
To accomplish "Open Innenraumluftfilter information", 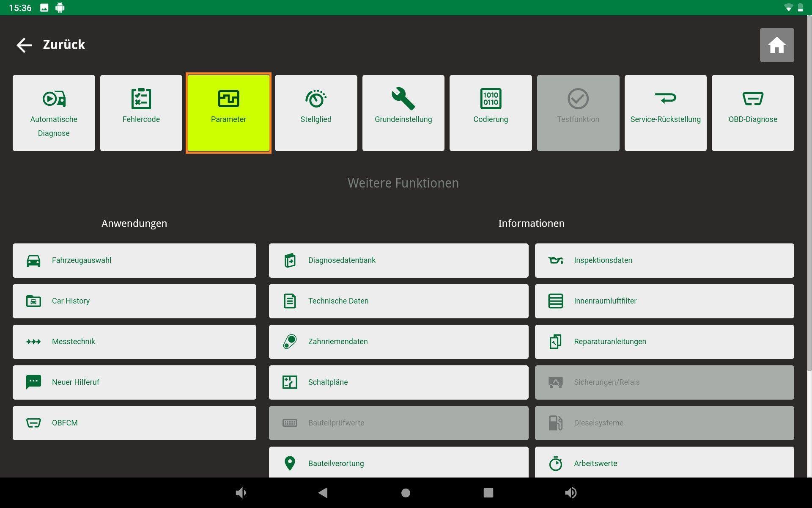I will coord(664,301).
